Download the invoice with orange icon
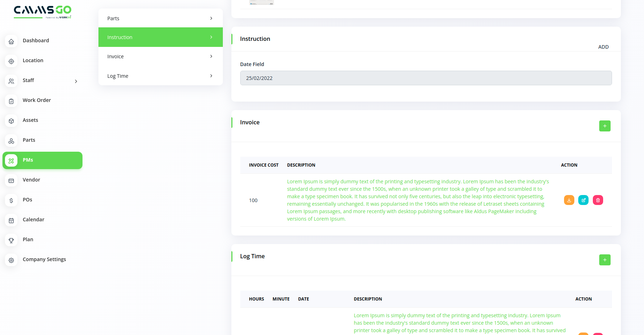 pyautogui.click(x=569, y=200)
